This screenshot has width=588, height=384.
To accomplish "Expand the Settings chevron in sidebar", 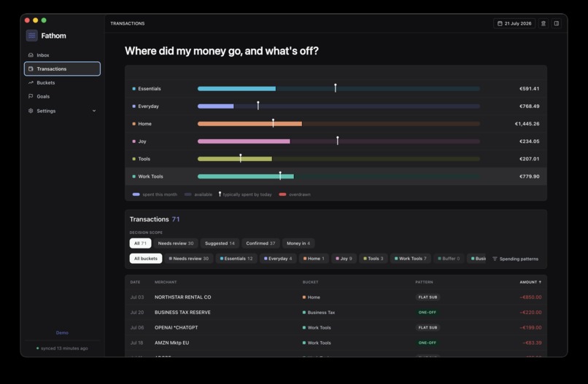I will pos(94,111).
